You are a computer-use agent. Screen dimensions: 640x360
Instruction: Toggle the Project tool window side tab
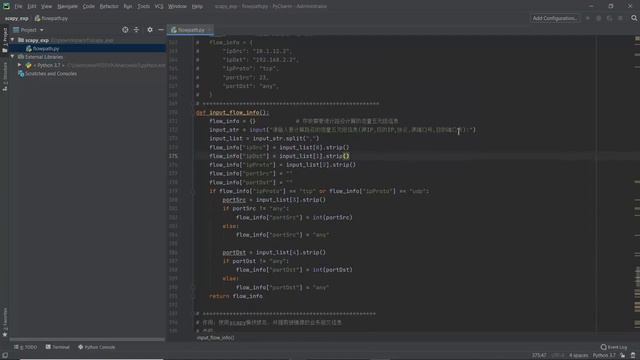[5, 40]
